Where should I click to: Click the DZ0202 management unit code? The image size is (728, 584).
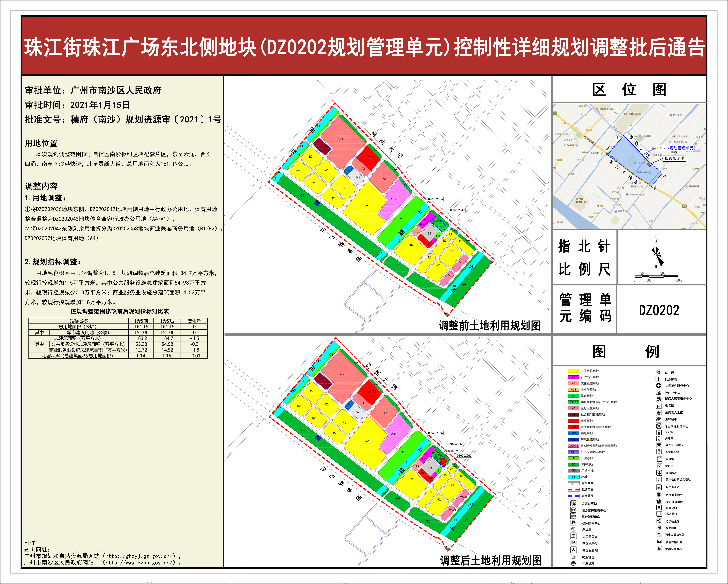[x=659, y=310]
